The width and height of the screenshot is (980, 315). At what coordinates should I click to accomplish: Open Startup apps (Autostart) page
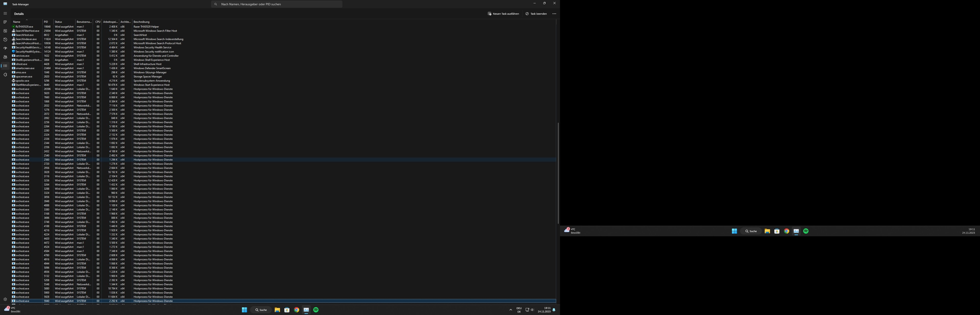pos(5,48)
